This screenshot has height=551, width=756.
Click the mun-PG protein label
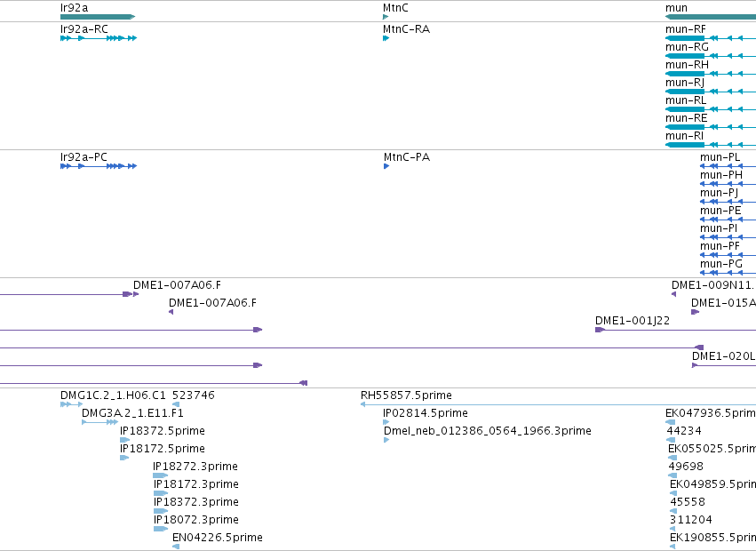click(x=721, y=265)
